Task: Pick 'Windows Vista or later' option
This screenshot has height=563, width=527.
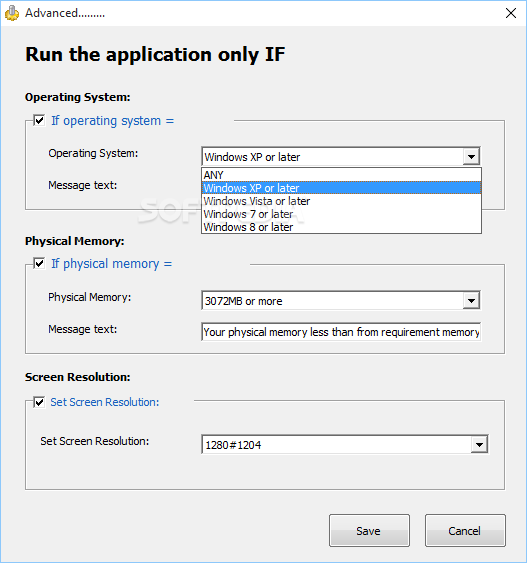Action: pos(341,201)
